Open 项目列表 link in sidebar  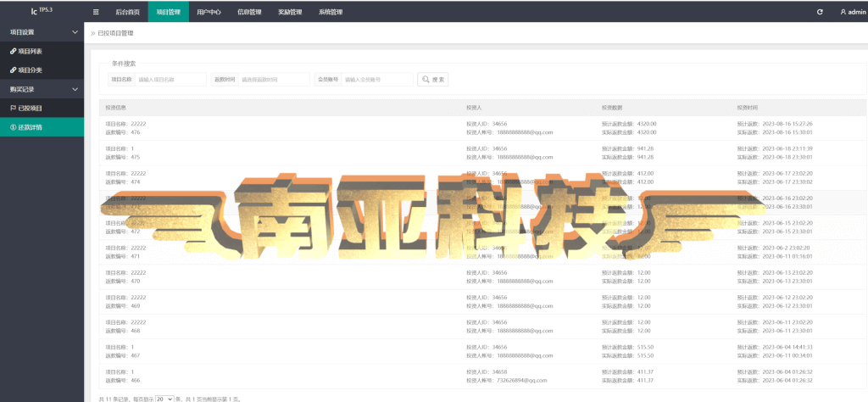(26, 51)
